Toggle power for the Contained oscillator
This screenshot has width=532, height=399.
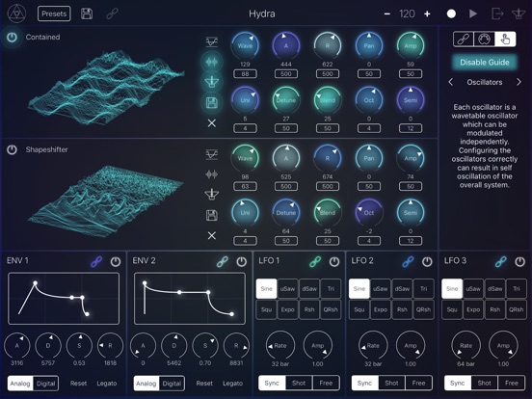click(12, 37)
